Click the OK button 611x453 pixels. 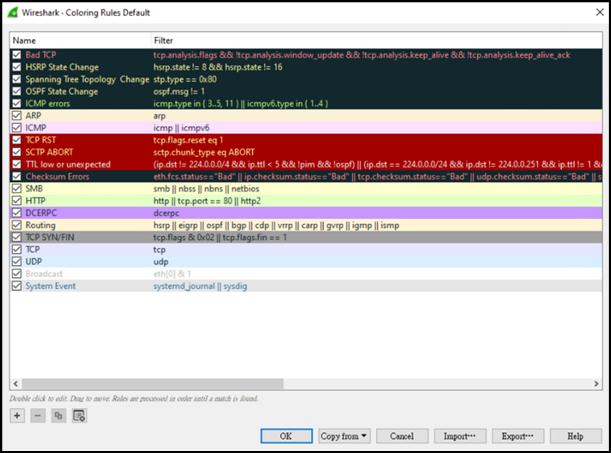[286, 436]
